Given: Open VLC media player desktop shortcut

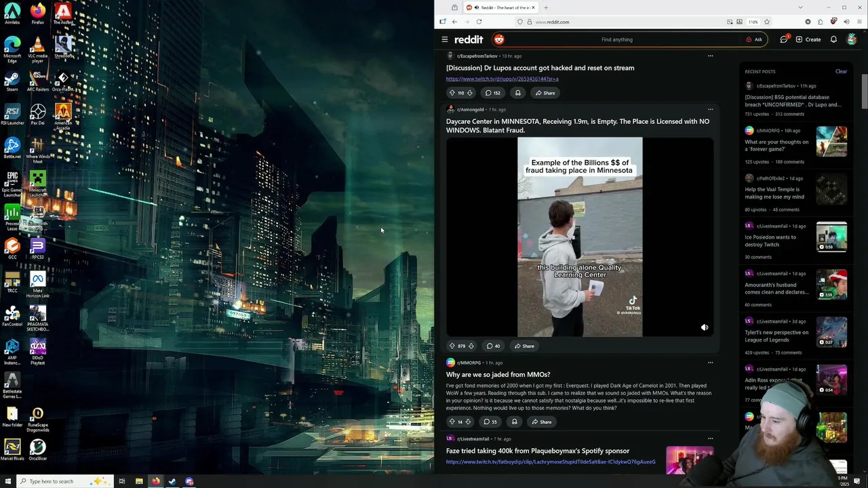Looking at the screenshot, I should pyautogui.click(x=37, y=49).
